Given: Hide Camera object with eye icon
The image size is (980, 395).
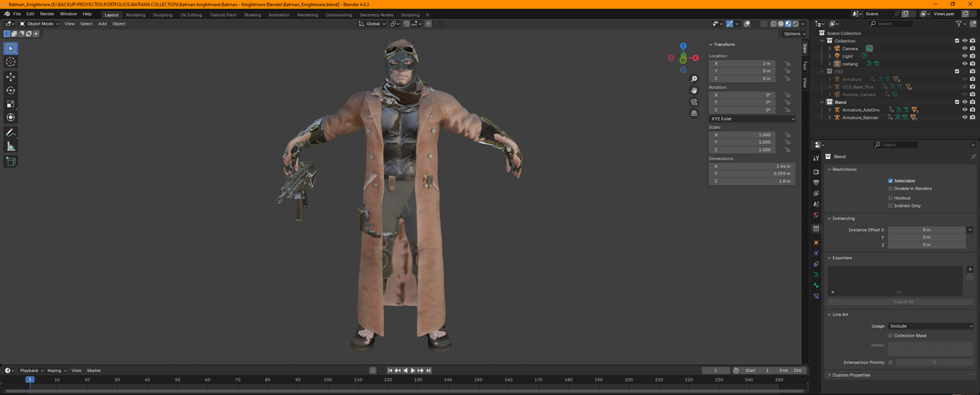Looking at the screenshot, I should click(964, 48).
